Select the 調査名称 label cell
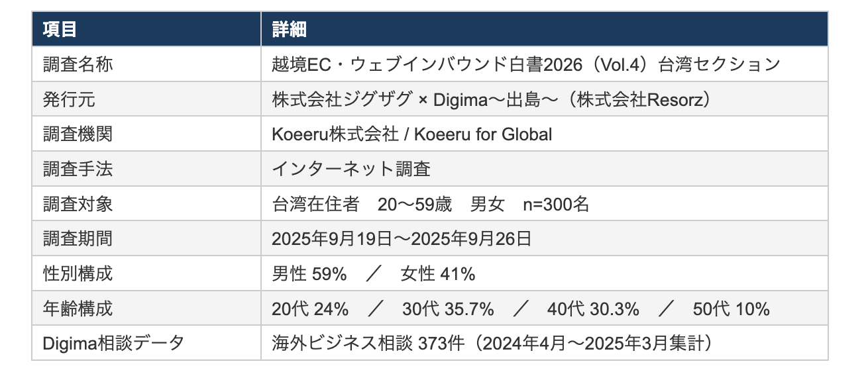 (78, 64)
